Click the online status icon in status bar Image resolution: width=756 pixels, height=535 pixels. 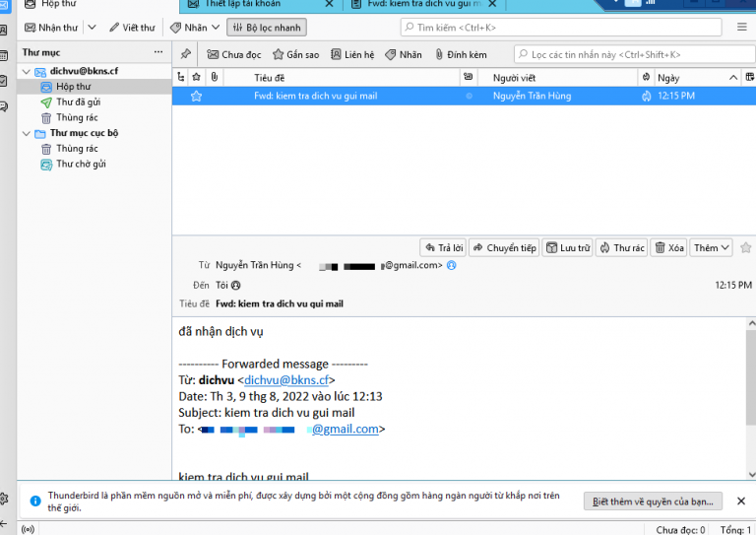pos(28,529)
